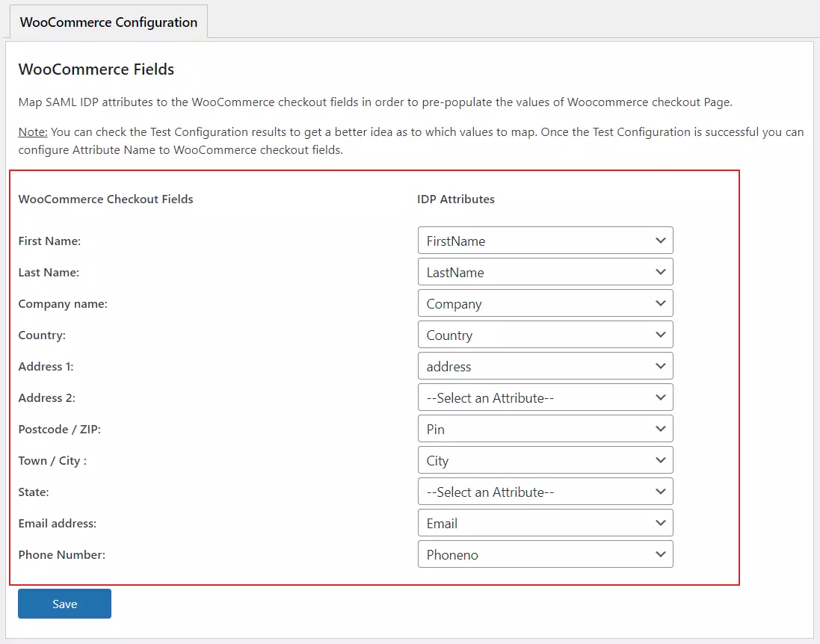
Task: Click the underlined 'Note:' text
Action: click(x=33, y=131)
